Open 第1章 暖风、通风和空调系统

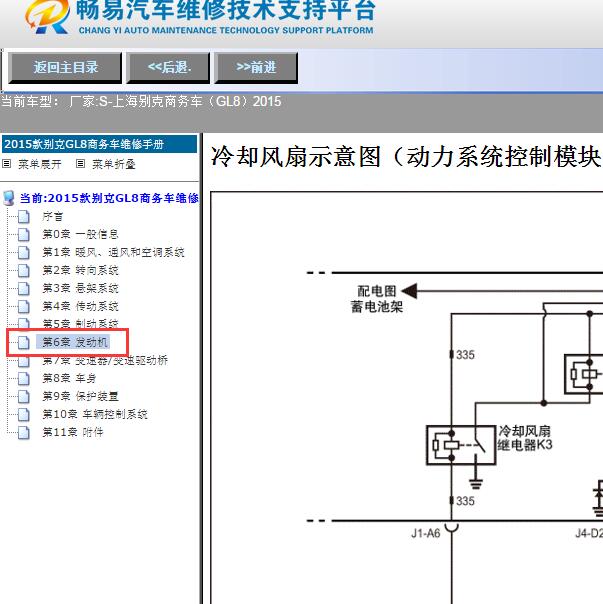point(113,252)
